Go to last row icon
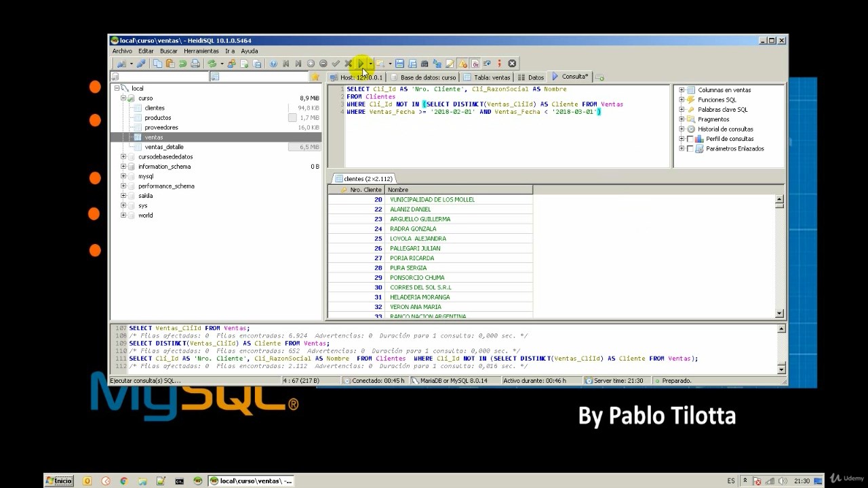The image size is (868, 488). coord(298,64)
